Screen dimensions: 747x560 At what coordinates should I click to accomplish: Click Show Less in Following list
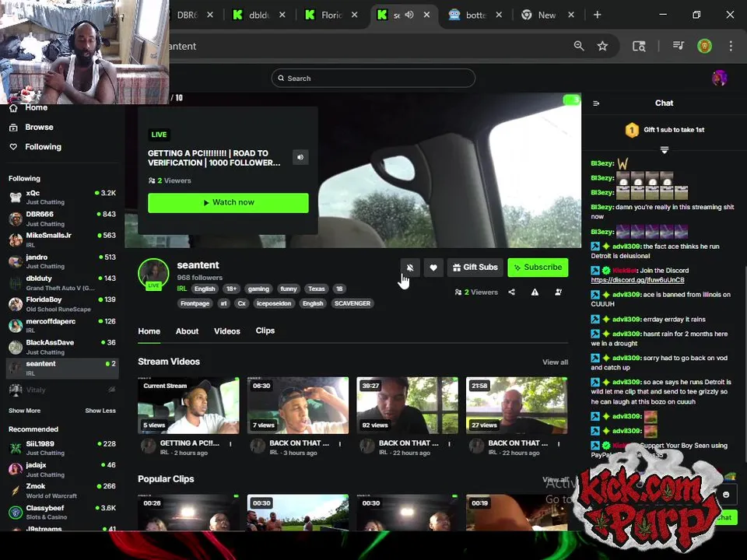click(100, 411)
